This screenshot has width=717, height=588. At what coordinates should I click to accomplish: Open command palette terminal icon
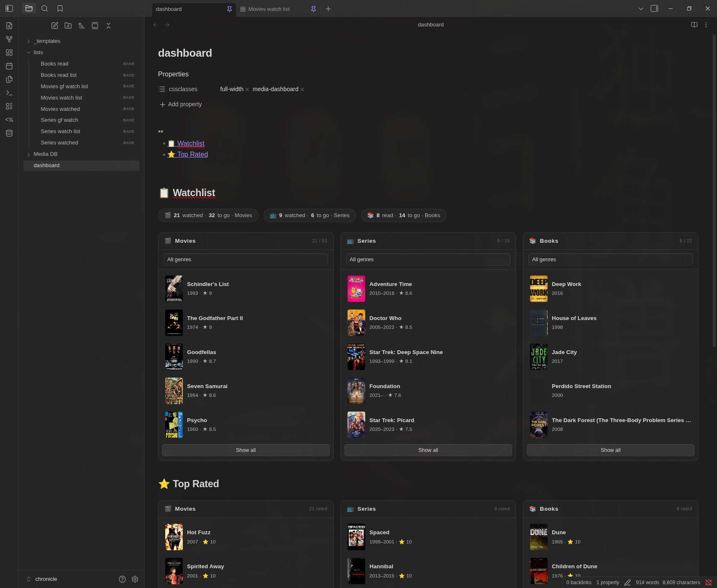point(9,93)
